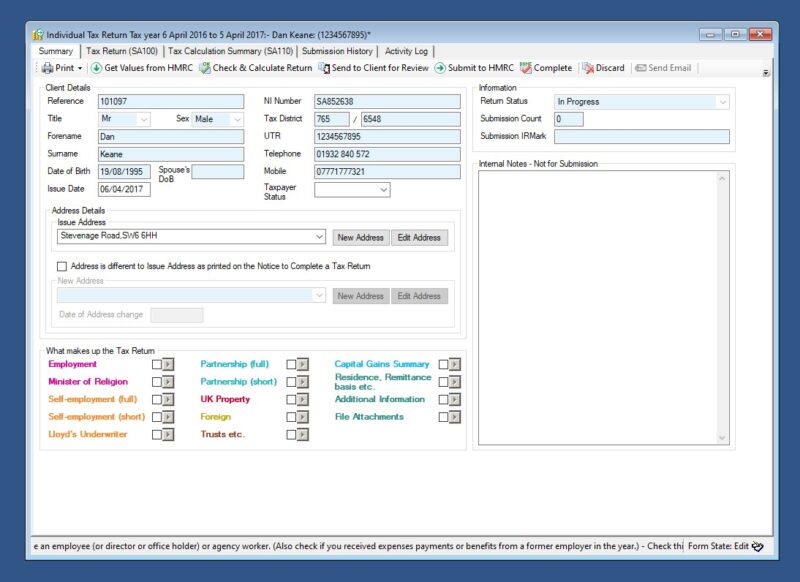
Task: Click the Reference field containing 101097
Action: coord(171,102)
